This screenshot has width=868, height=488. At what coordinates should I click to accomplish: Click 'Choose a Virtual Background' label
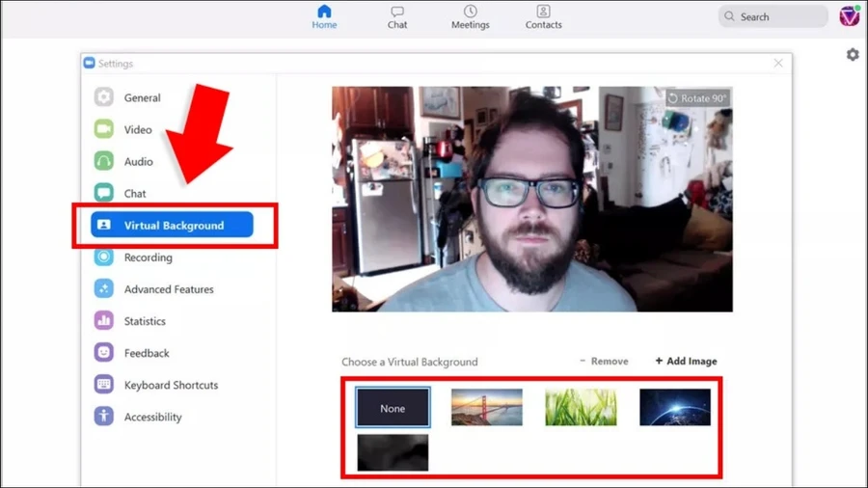pyautogui.click(x=410, y=362)
